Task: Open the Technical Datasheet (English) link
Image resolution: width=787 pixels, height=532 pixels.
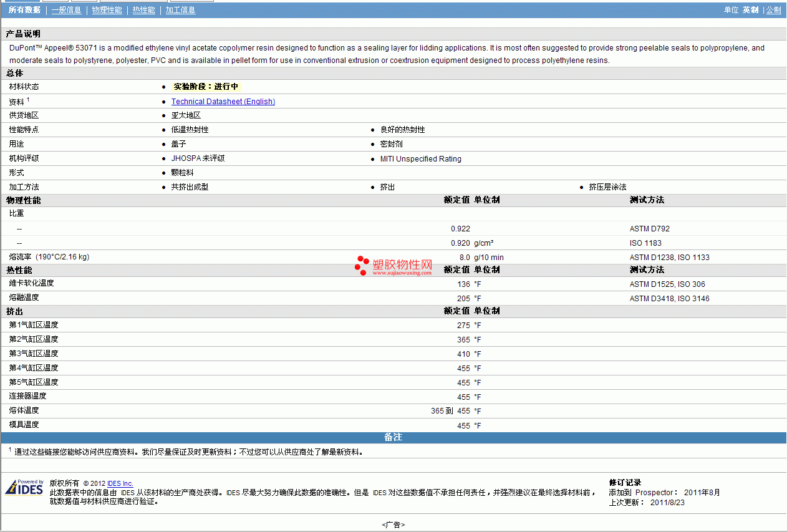Action: coord(223,102)
